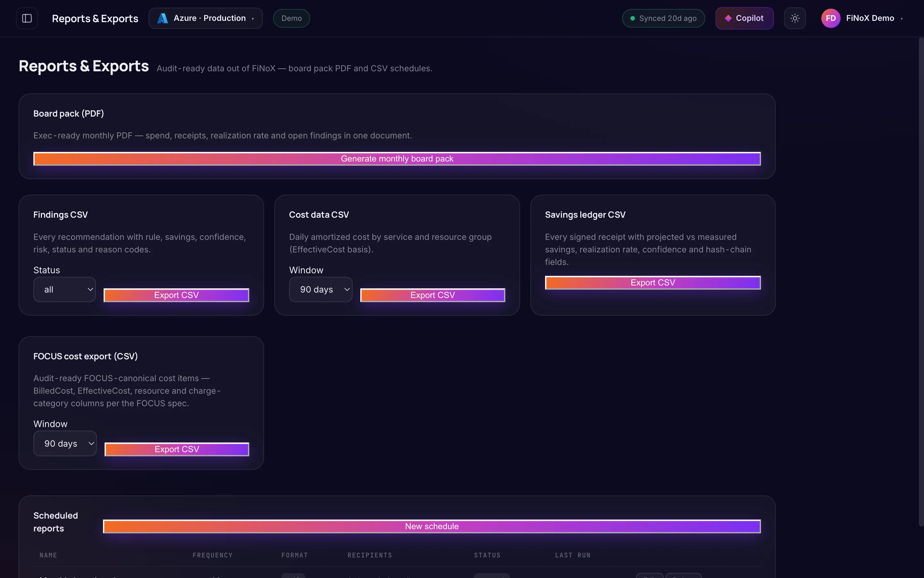Click the Demo badge
This screenshot has width=924, height=578.
click(291, 18)
